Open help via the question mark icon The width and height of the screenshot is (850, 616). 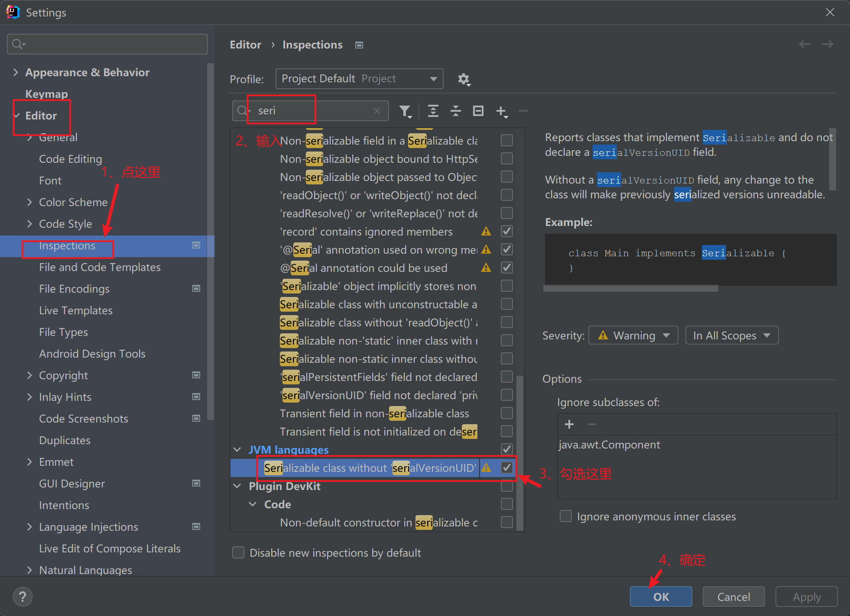(x=23, y=597)
